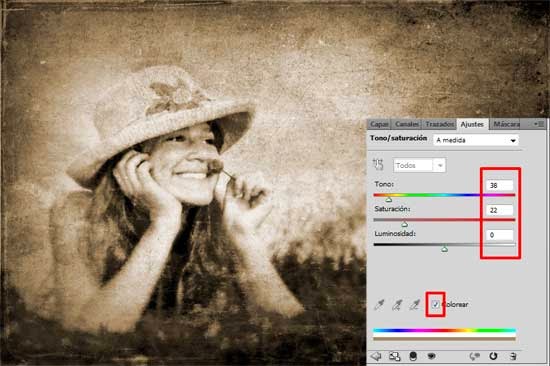This screenshot has width=550, height=366.
Task: Toggle the Colorear checkbox
Action: (x=435, y=305)
